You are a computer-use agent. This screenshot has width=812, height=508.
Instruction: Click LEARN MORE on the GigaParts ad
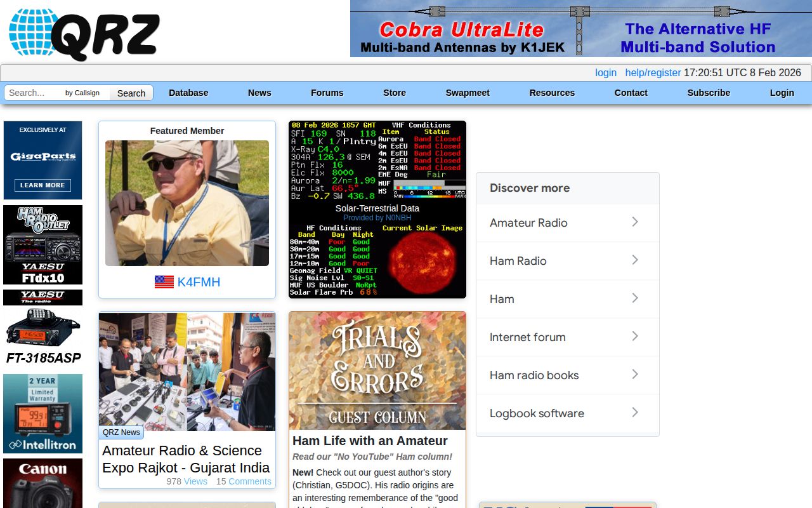tap(43, 185)
